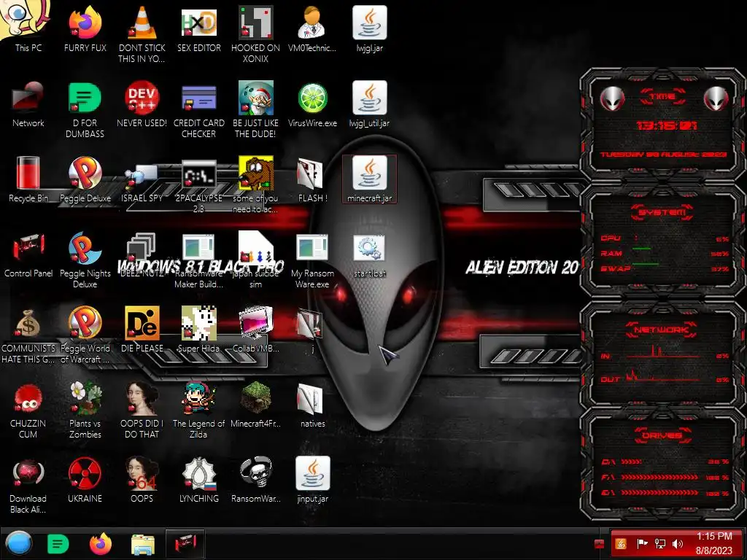Open the Network desktop icon
Screen dimensions: 747x560
[x=28, y=104]
